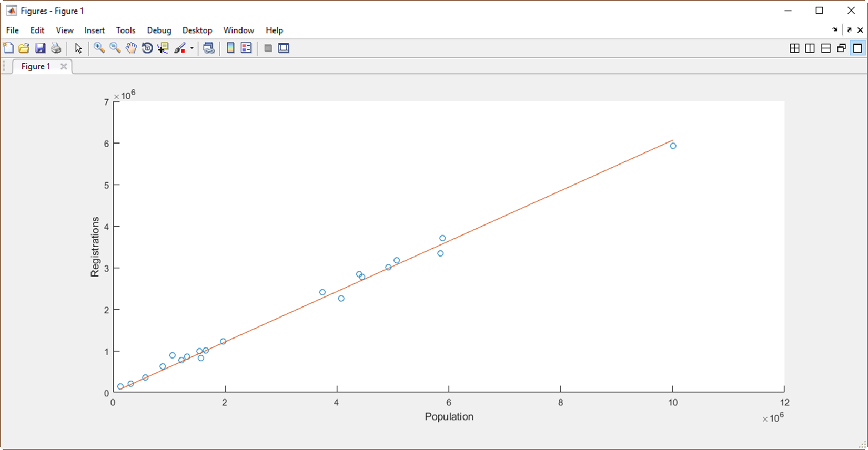Arrange figures in left/right tile layout
This screenshot has width=868, height=450.
click(810, 48)
